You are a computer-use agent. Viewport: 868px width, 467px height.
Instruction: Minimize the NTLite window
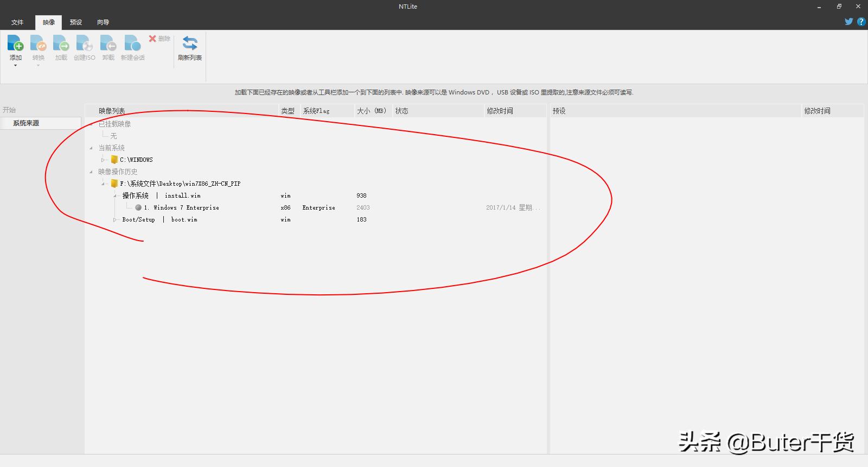819,7
